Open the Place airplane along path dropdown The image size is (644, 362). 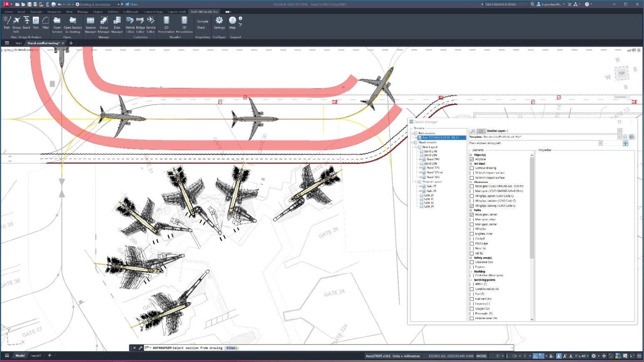600,143
